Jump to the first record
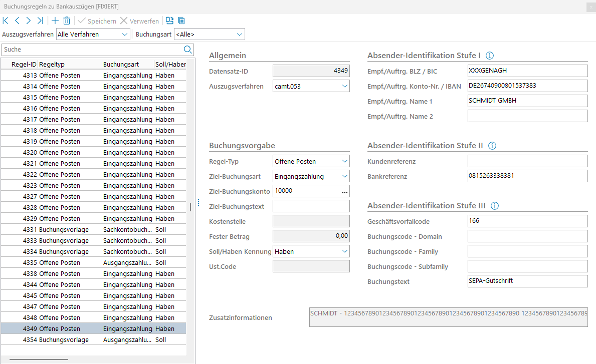Image resolution: width=596 pixels, height=364 pixels. [6, 21]
